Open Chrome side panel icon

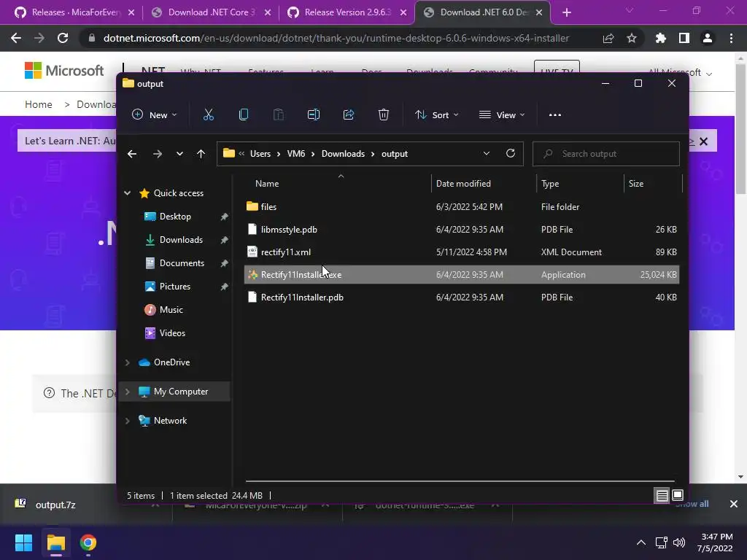tap(684, 38)
